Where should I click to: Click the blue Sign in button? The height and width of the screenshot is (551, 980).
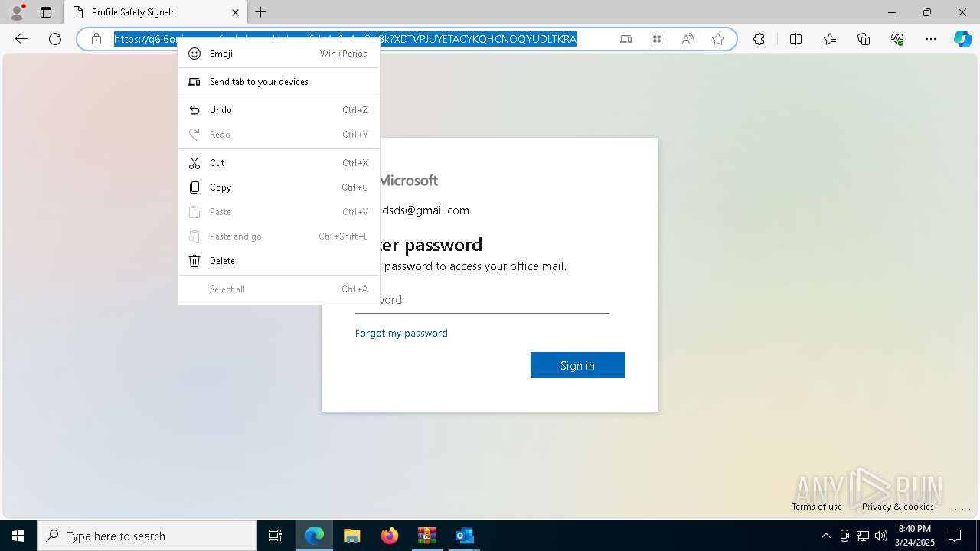(577, 365)
